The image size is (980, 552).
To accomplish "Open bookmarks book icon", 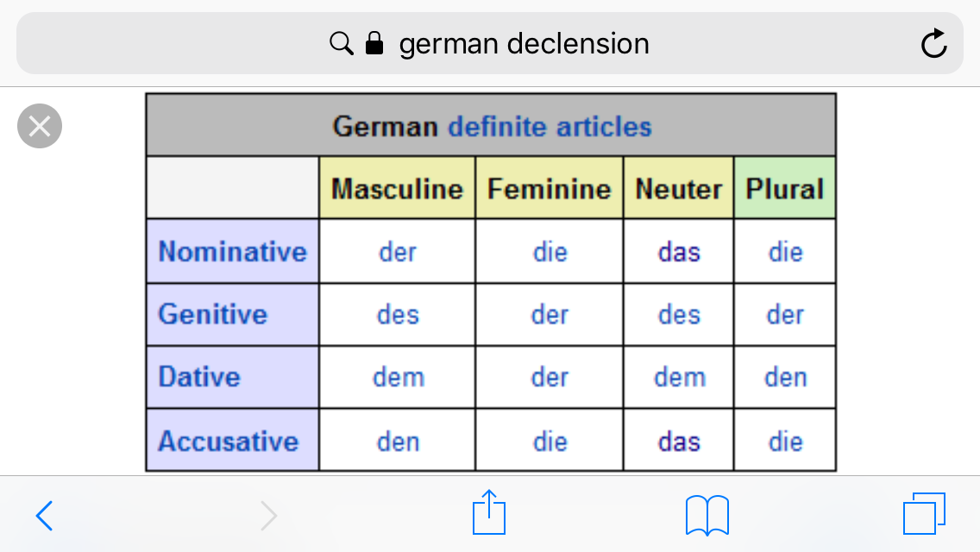I will 707,515.
